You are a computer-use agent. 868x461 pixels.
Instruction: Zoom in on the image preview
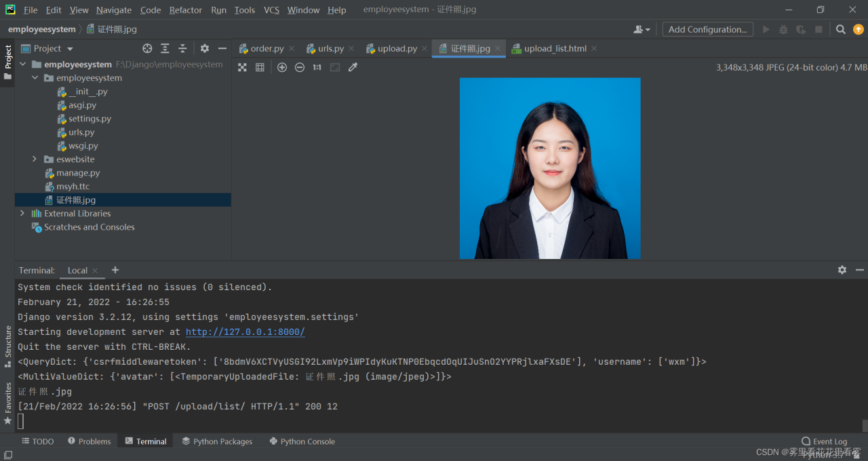(x=282, y=67)
